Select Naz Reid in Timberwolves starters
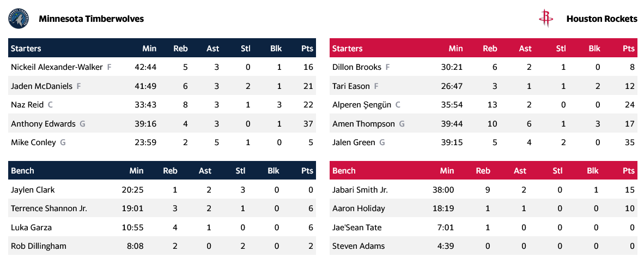The image size is (644, 257). point(27,105)
